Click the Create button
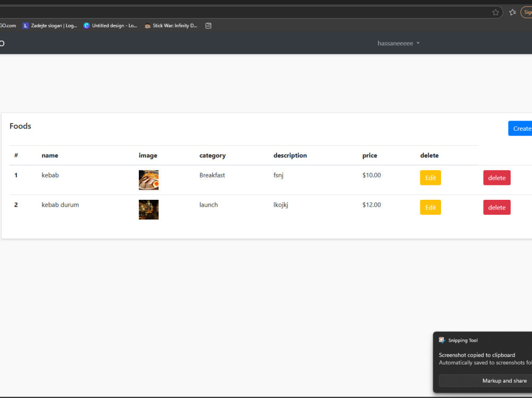532x398 pixels. coord(520,129)
